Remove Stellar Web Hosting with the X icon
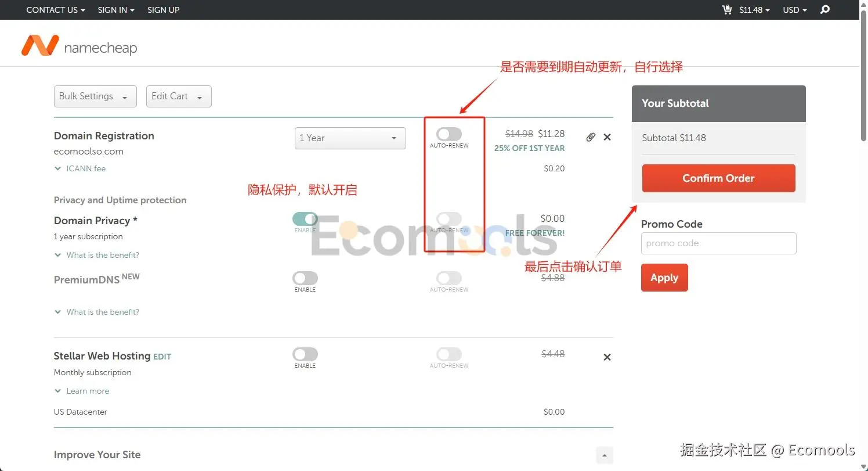868x471 pixels. click(607, 357)
